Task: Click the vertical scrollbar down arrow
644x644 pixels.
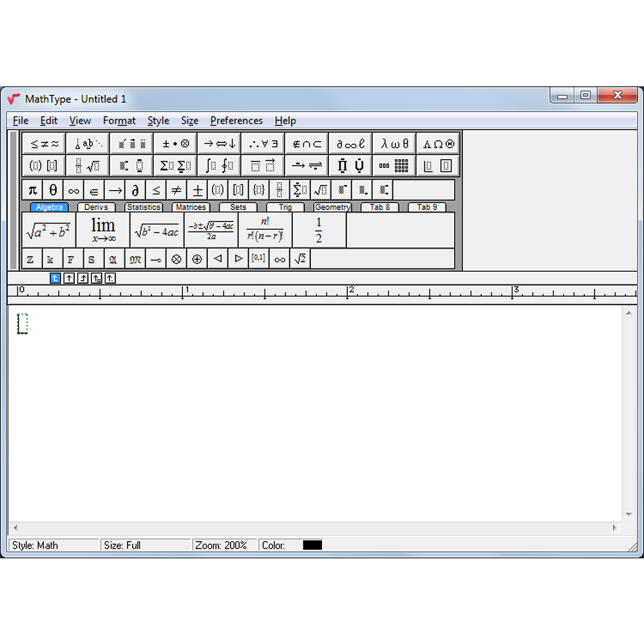Action: coord(629,515)
